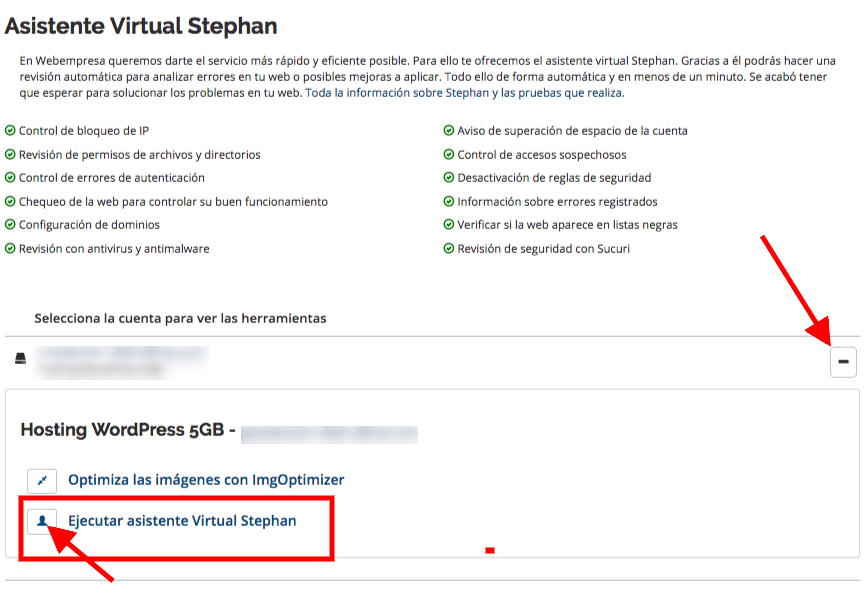This screenshot has height=605, width=868.
Task: Click the check icon beside Verificar listas negras
Action: (x=451, y=225)
